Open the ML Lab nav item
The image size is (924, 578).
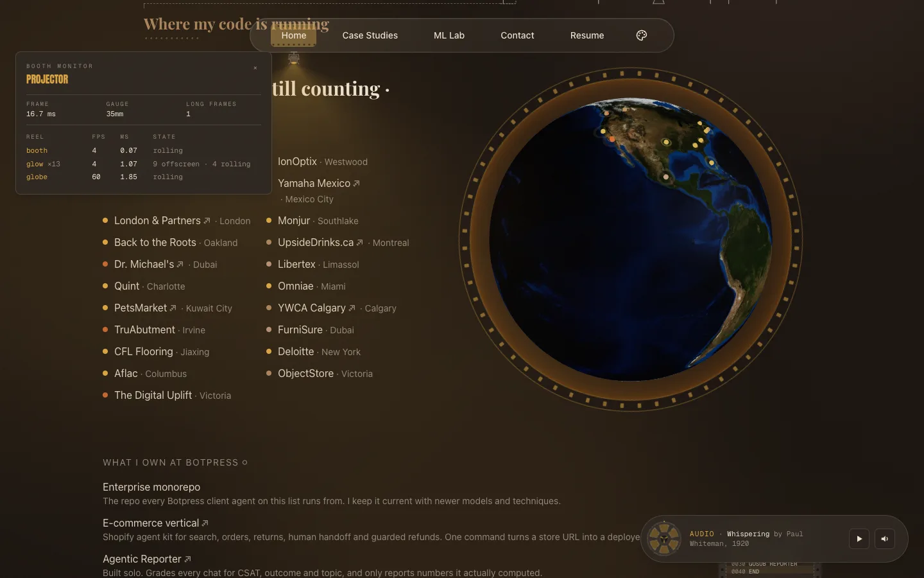[x=449, y=35]
